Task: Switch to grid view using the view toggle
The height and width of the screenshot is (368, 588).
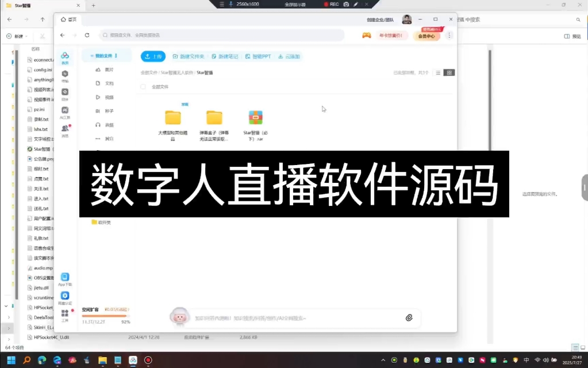Action: [x=448, y=73]
